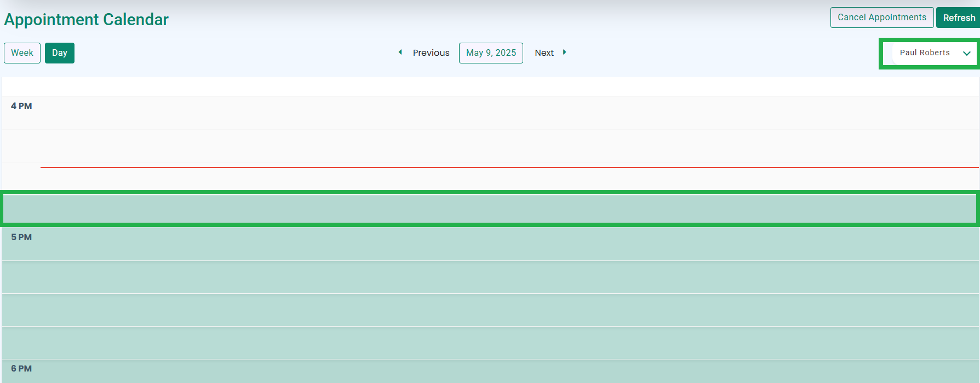The image size is (980, 383).
Task: Select the Day view tab
Action: pos(60,53)
